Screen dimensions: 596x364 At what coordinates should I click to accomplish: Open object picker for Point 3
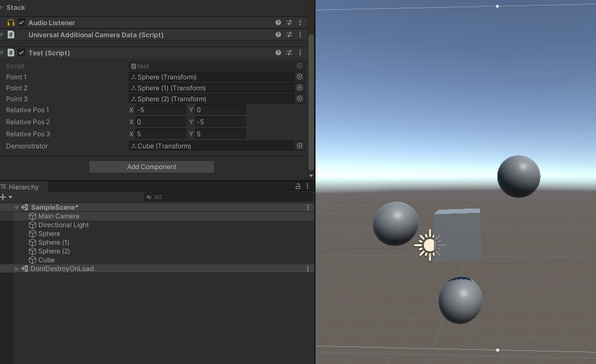300,99
